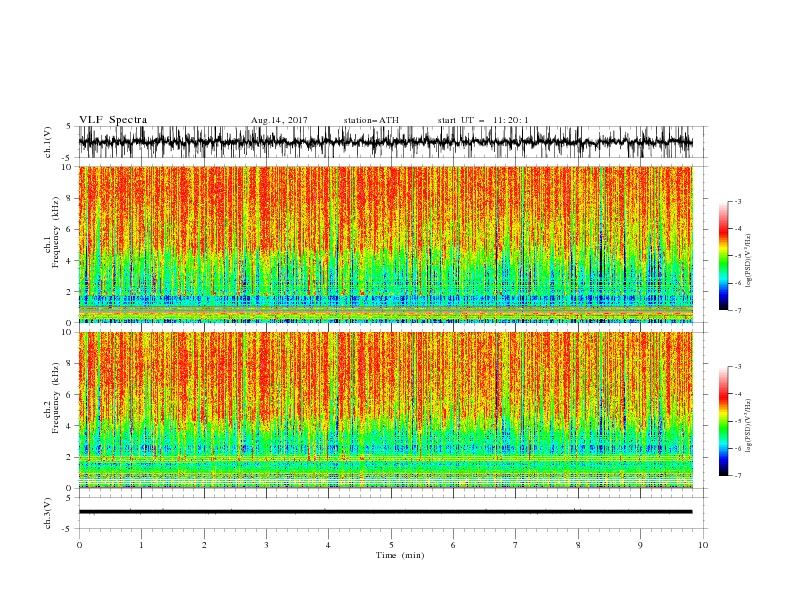The height and width of the screenshot is (612, 792).
Task: Click the ch.2 color scale bar
Action: tap(723, 421)
